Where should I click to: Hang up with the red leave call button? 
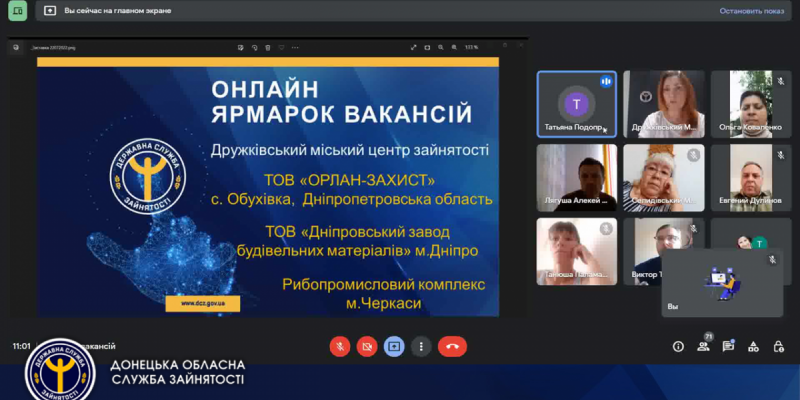[x=452, y=346]
